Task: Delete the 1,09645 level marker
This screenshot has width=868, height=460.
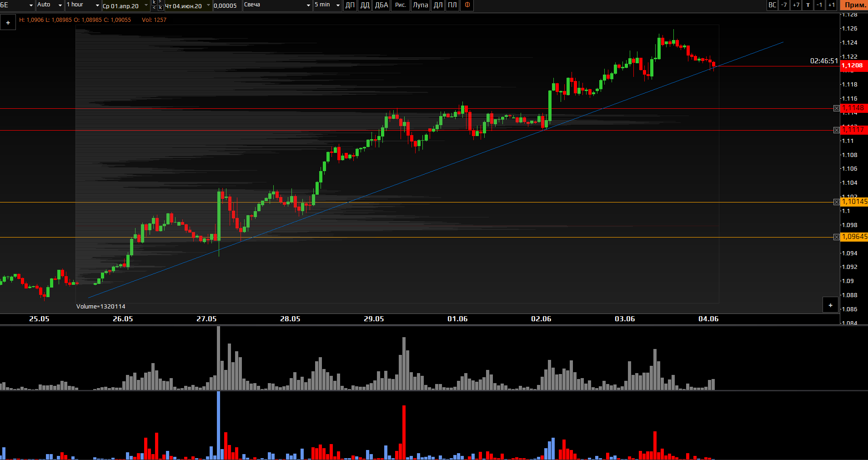Action: pyautogui.click(x=837, y=237)
